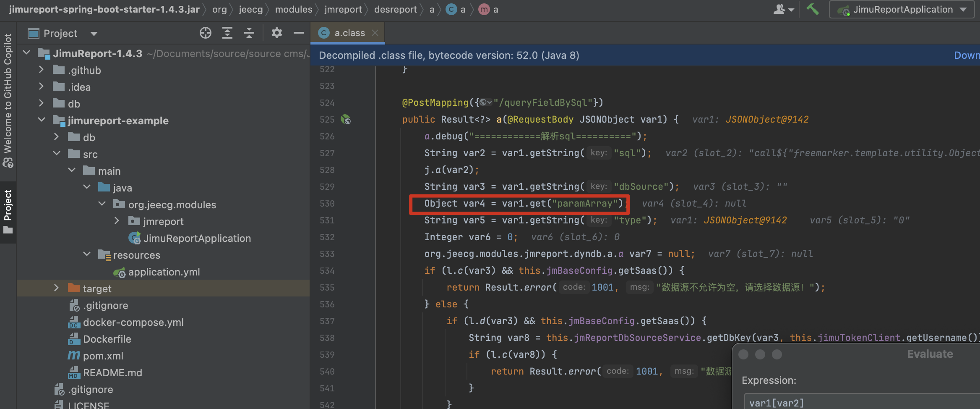
Task: Click line number 530 in gutter
Action: coord(327,204)
